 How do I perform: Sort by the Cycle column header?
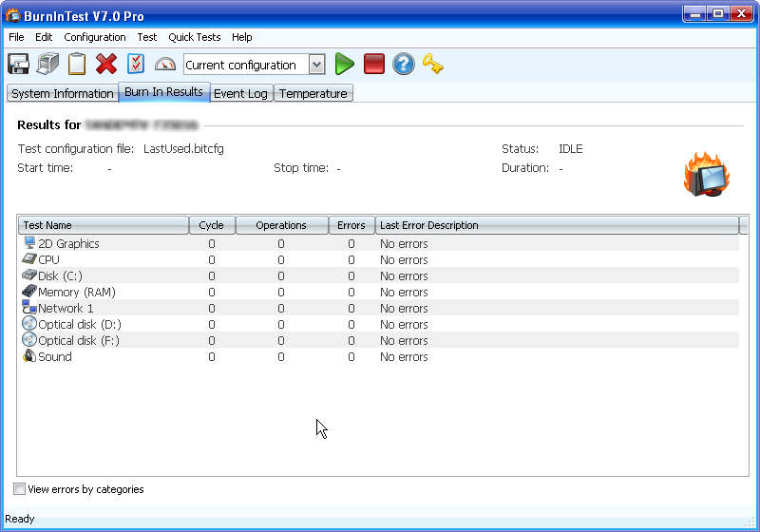(x=212, y=225)
